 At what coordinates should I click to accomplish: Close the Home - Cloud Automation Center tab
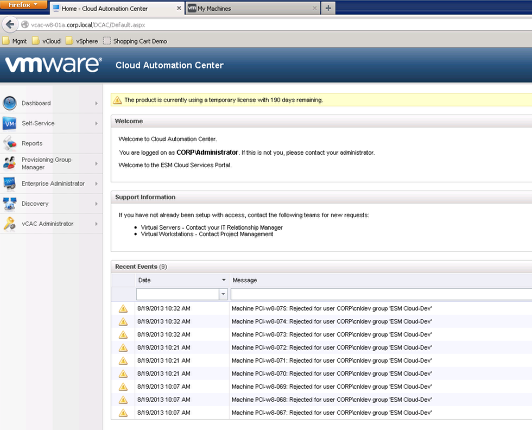tap(179, 8)
